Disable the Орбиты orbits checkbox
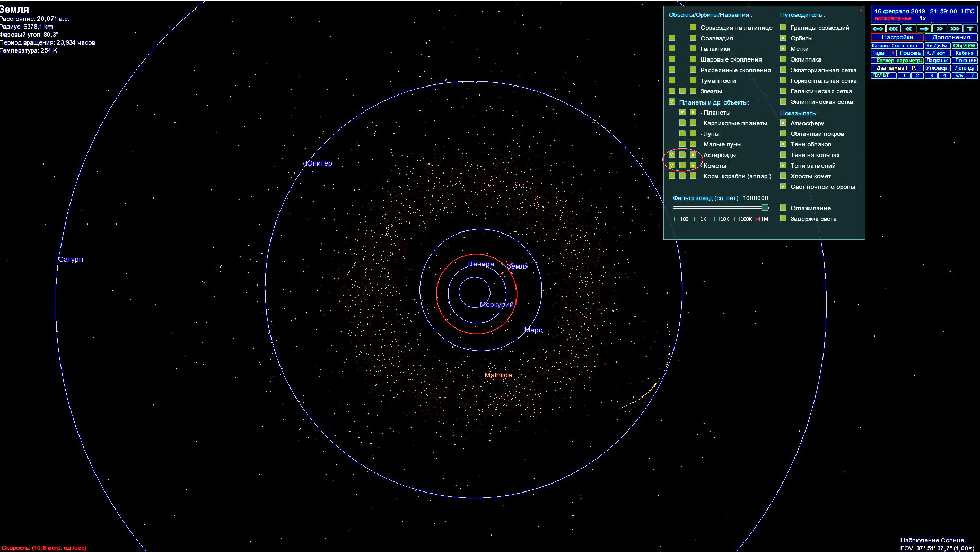This screenshot has height=552, width=980. 783,38
